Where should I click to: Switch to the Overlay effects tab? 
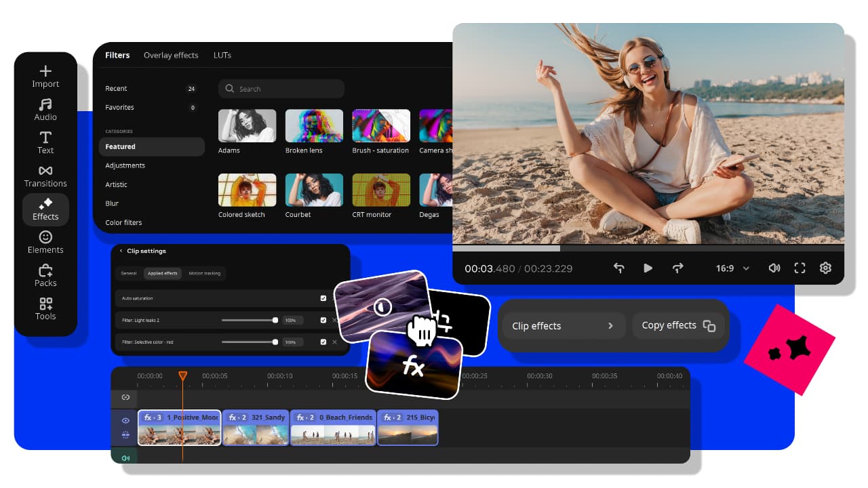click(171, 55)
